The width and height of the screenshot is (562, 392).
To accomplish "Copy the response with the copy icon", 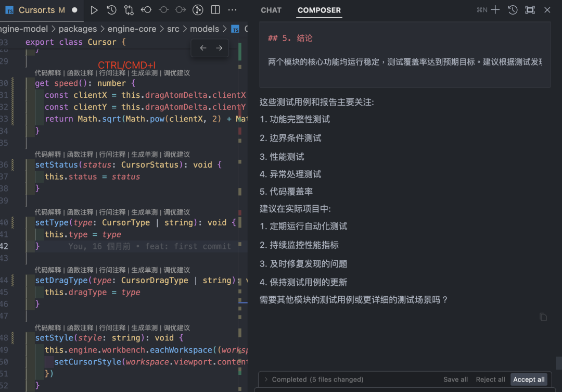I will coord(543,317).
